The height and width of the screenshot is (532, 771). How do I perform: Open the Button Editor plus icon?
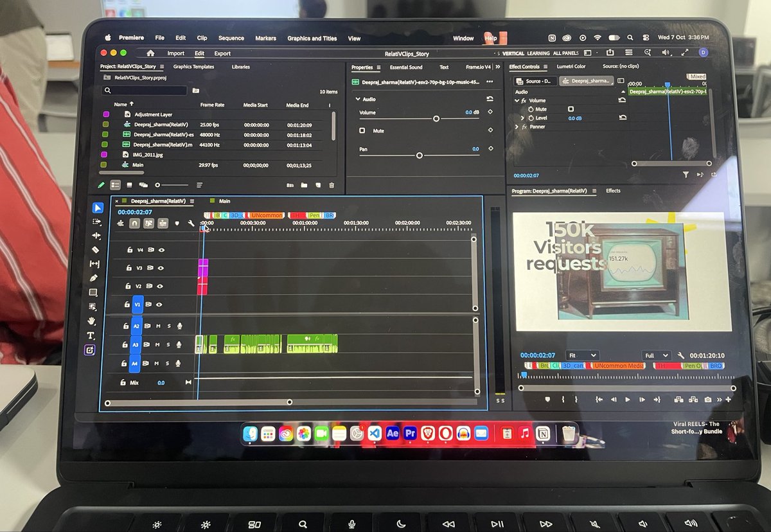[x=728, y=399]
